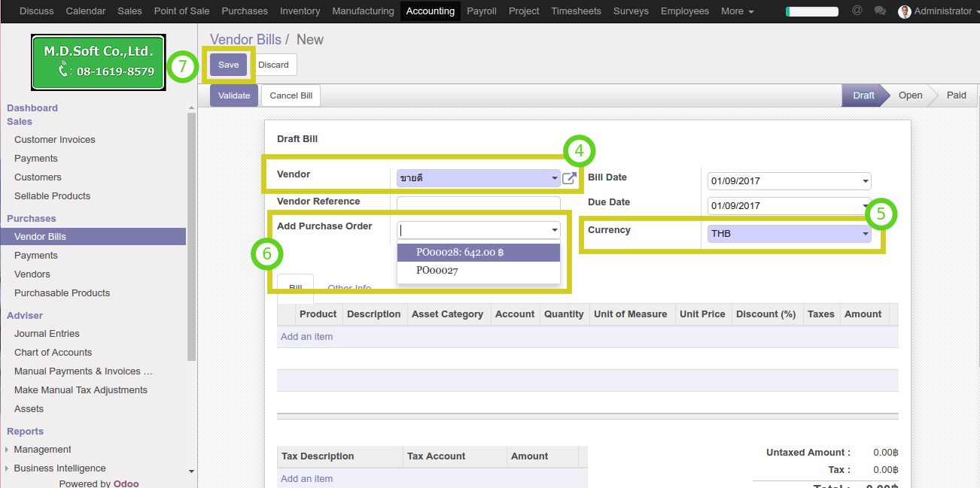Switch to the Other Info tab
The image size is (980, 488).
349,289
